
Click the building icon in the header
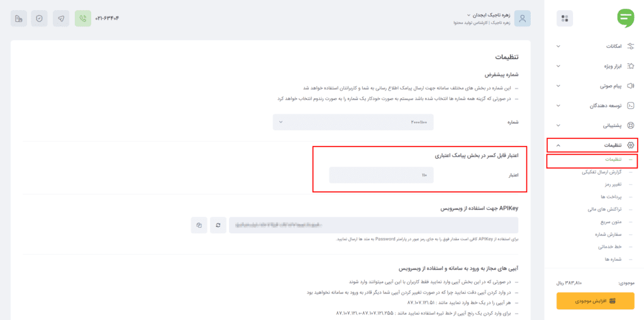tap(19, 18)
